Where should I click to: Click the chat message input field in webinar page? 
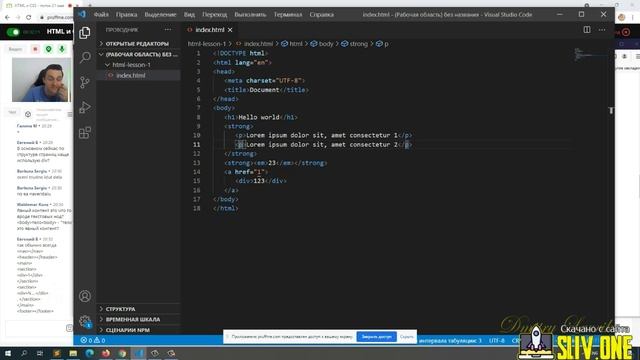point(36,328)
